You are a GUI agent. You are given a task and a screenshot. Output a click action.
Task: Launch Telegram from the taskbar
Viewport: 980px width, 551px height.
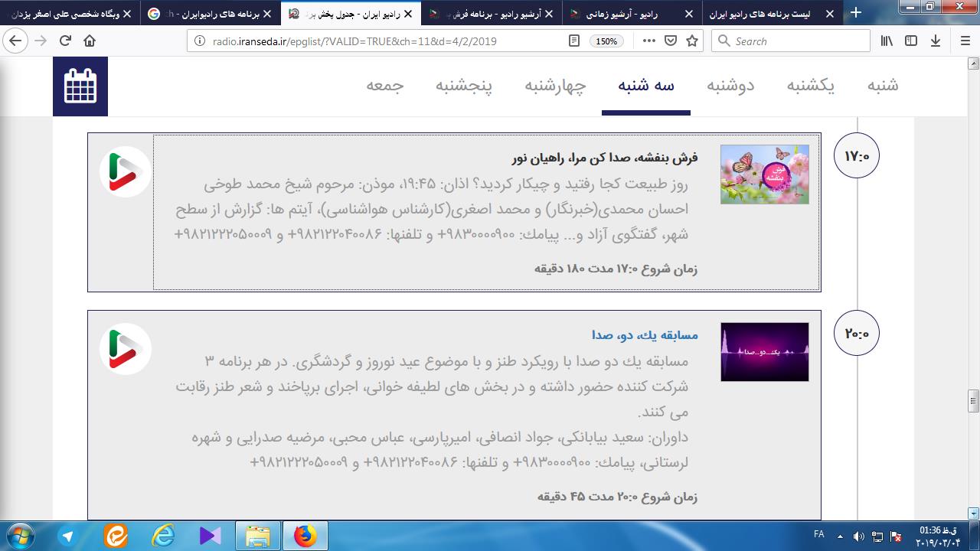pos(67,536)
